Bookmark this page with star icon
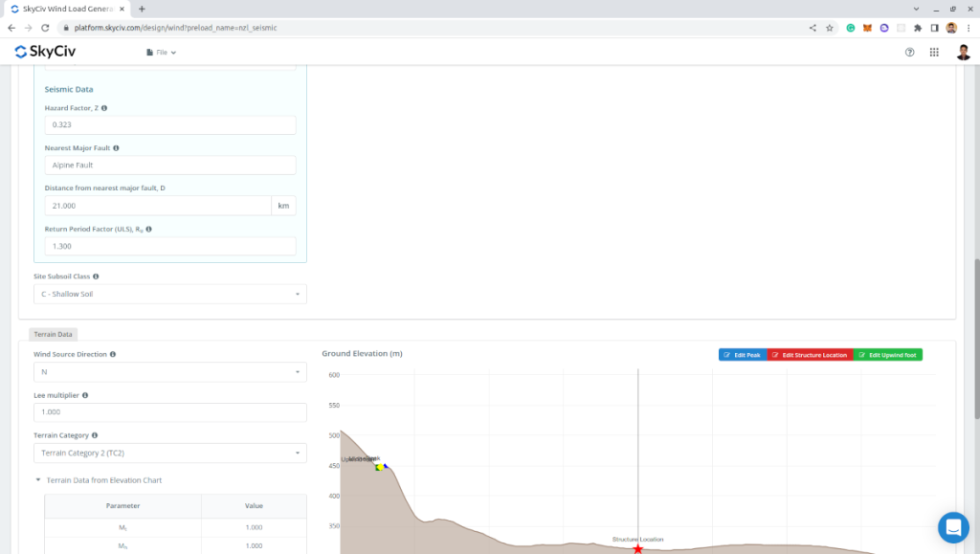 (829, 28)
